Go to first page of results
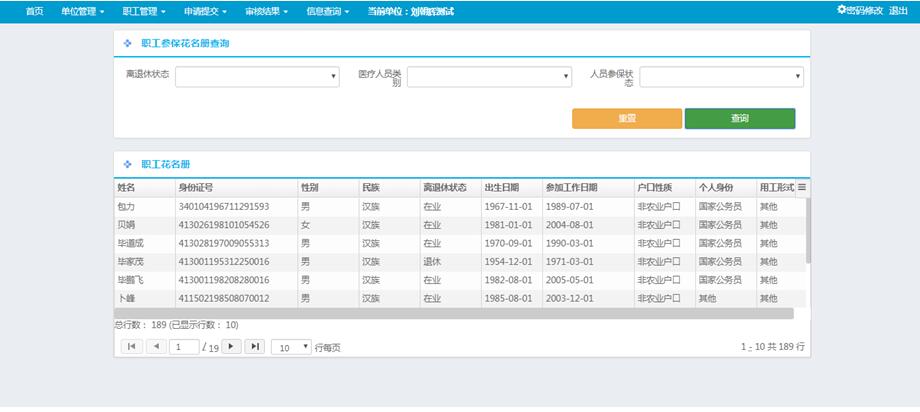920x412 pixels. pos(131,346)
